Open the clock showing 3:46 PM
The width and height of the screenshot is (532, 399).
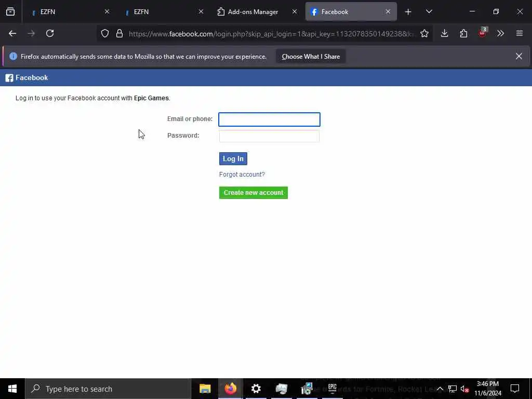(487, 389)
